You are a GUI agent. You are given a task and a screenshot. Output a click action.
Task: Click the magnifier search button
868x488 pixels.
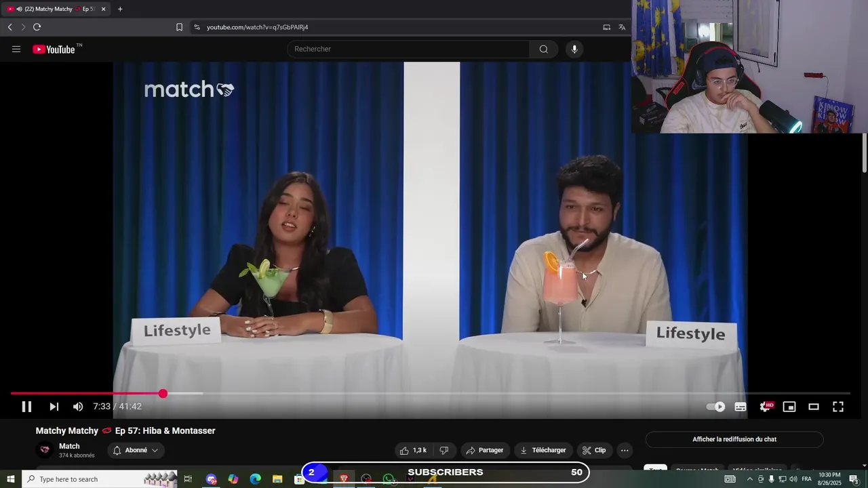click(544, 49)
